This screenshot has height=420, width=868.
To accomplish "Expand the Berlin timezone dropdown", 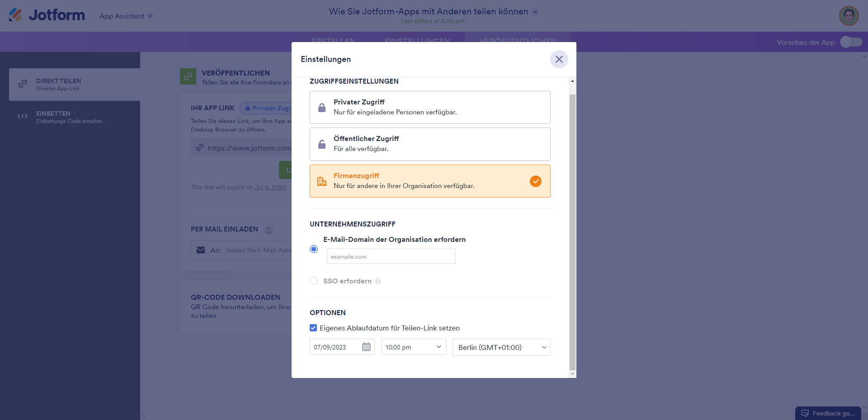I will 501,347.
